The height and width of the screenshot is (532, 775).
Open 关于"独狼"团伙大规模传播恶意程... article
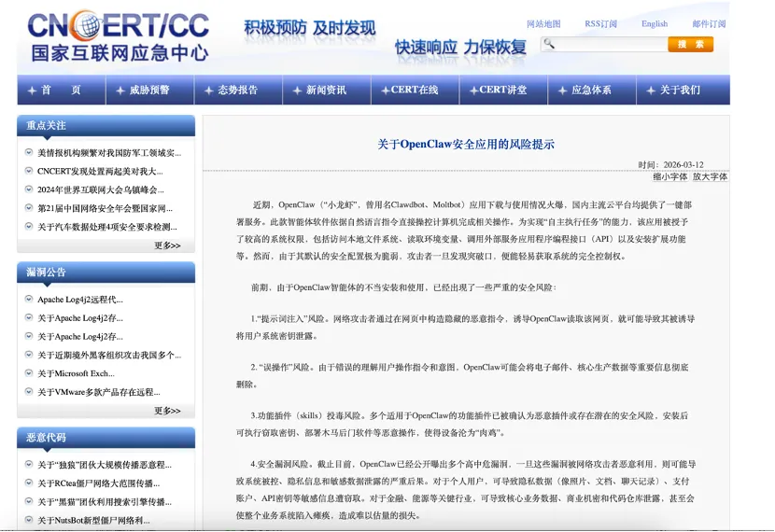coord(105,465)
